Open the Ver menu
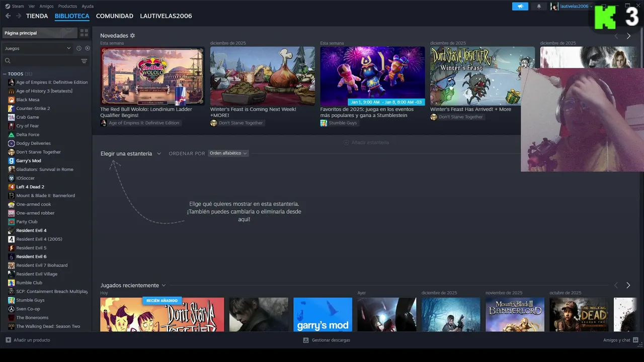The height and width of the screenshot is (362, 644). click(x=32, y=6)
